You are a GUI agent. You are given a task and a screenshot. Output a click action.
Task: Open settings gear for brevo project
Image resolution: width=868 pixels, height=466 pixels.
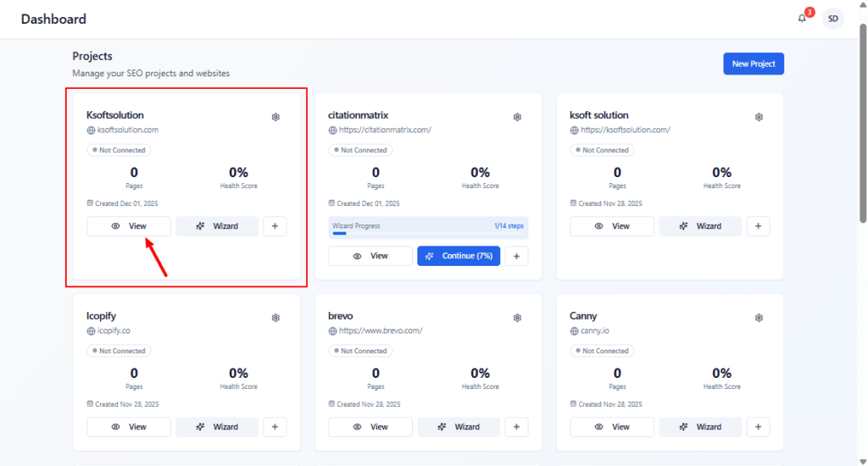click(x=517, y=318)
